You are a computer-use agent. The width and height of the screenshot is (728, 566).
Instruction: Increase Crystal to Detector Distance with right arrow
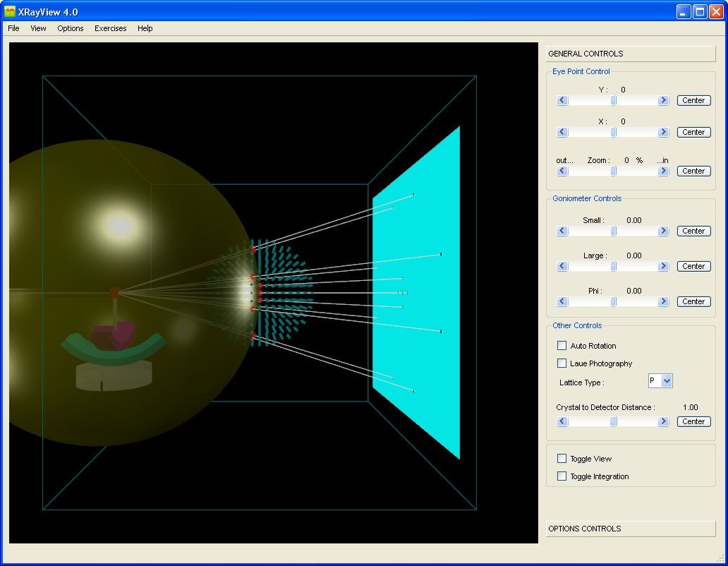[664, 421]
